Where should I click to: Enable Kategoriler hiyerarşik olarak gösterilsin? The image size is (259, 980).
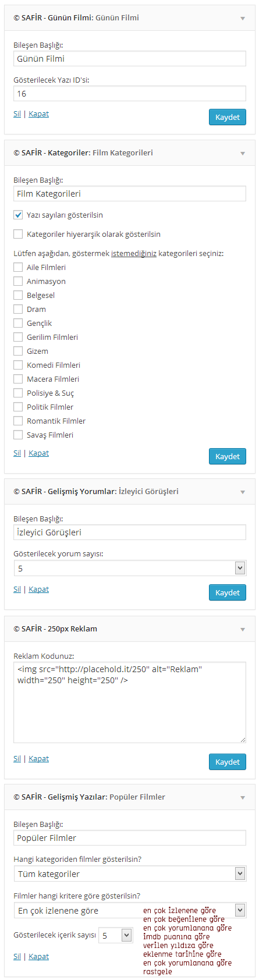pos(18,234)
